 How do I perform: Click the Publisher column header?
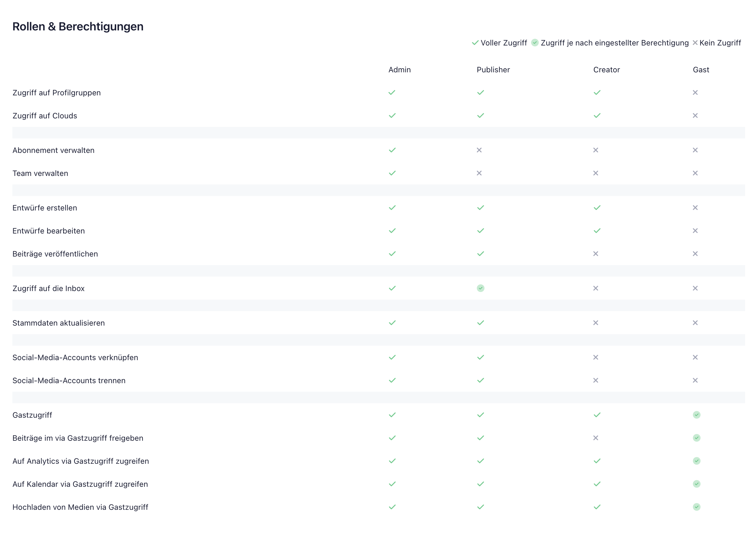[x=493, y=70]
